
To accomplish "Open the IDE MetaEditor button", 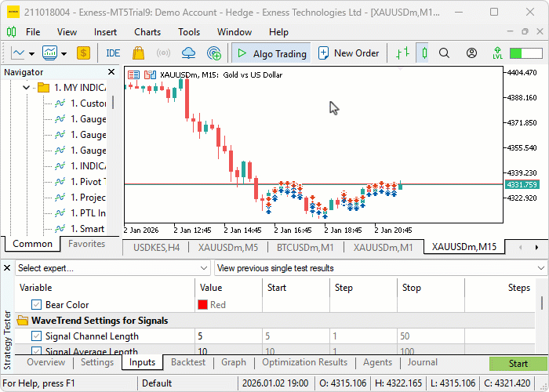I will tap(113, 53).
